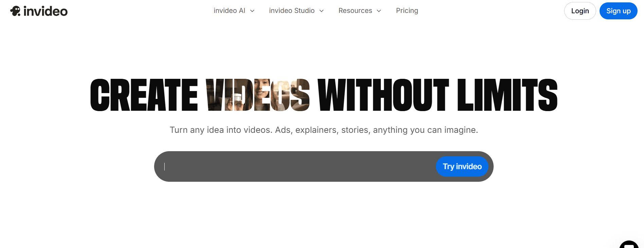The width and height of the screenshot is (644, 248).
Task: Click the Try invideo button
Action: [x=462, y=166]
